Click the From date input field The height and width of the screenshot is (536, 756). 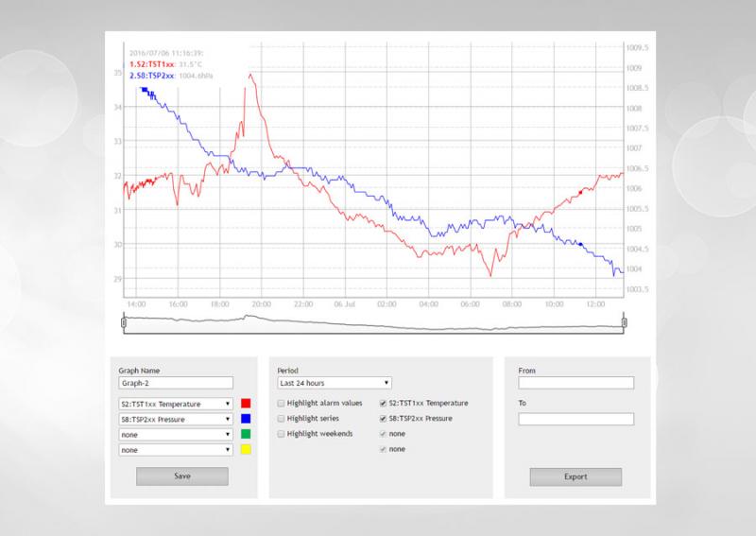click(576, 384)
